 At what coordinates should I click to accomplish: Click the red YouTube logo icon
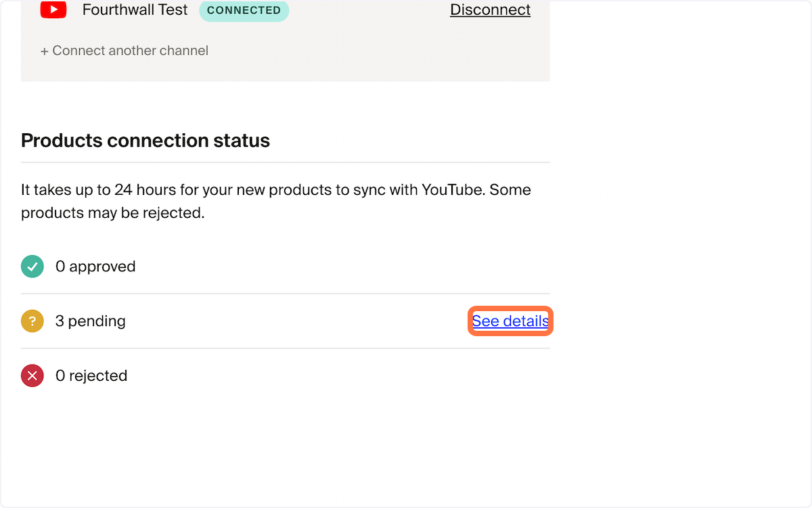tap(53, 10)
